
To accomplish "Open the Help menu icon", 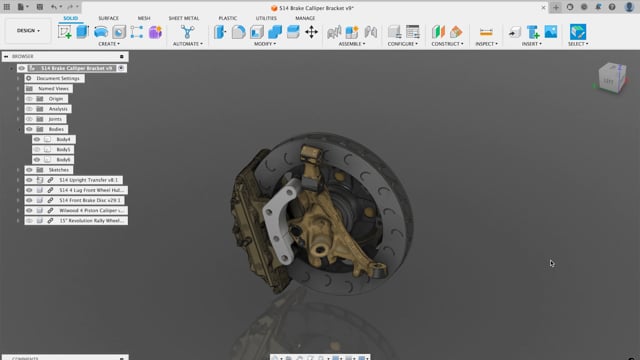I will pyautogui.click(x=612, y=7).
